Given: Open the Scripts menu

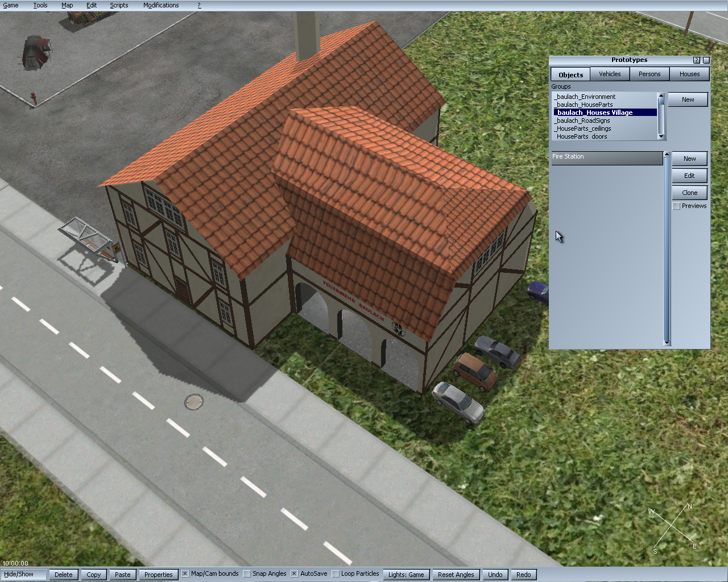Looking at the screenshot, I should (119, 5).
